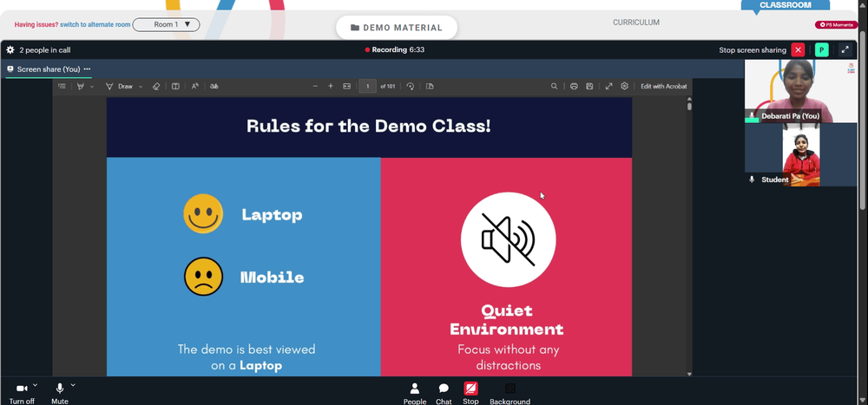Open the Room 1 dropdown

point(166,24)
